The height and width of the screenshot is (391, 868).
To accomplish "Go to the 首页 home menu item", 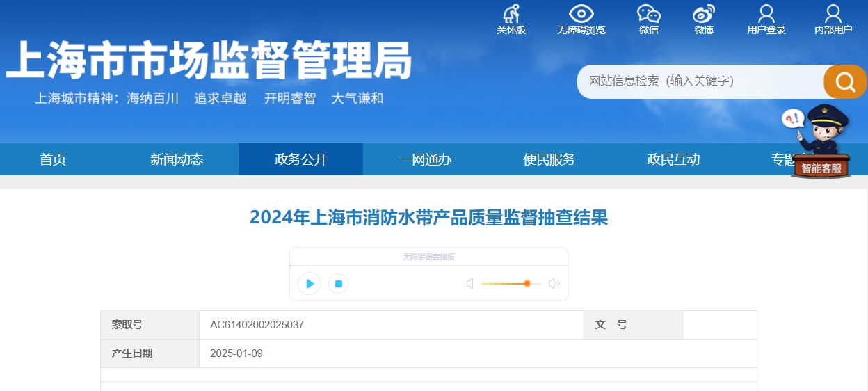I will point(53,159).
